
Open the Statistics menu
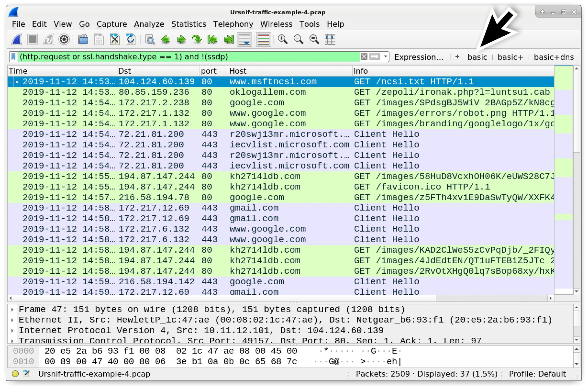point(189,24)
